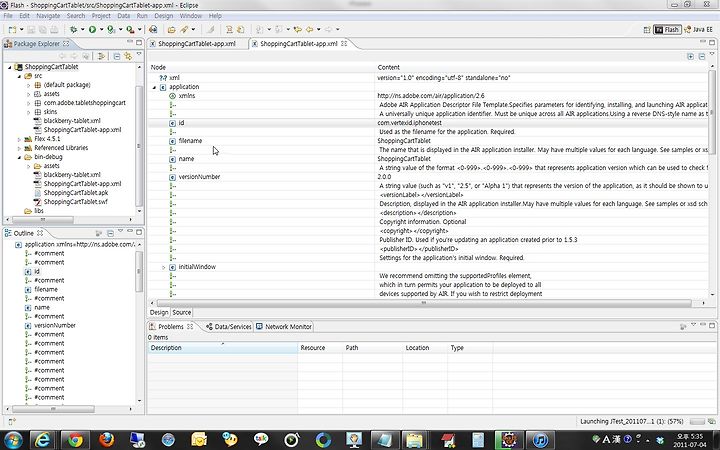Open the Outline view menu triangle
Viewport: 720px width, 450px height.
coord(120,232)
